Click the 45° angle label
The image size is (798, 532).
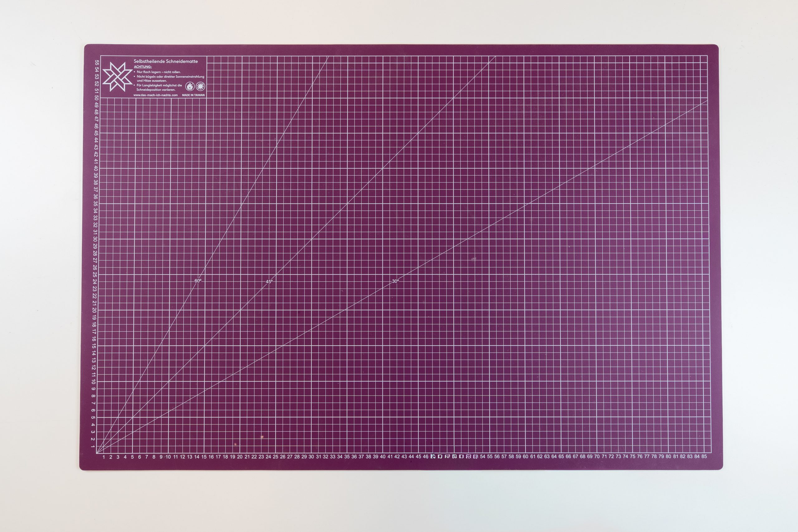[269, 282]
